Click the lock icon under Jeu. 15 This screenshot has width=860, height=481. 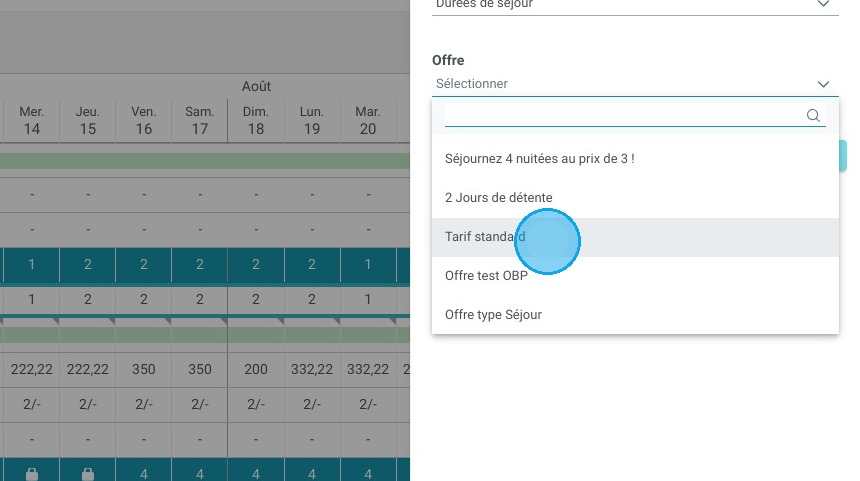[88, 474]
